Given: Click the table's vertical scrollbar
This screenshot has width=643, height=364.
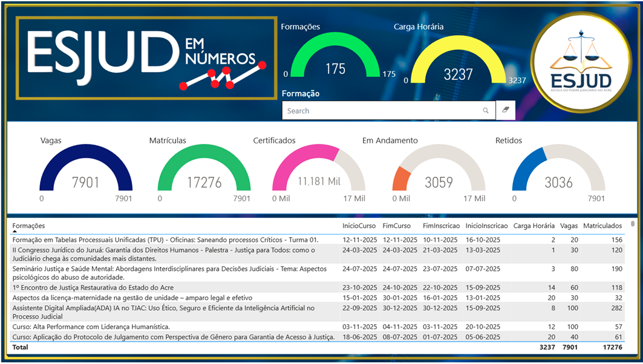Looking at the screenshot, I should pyautogui.click(x=633, y=272).
